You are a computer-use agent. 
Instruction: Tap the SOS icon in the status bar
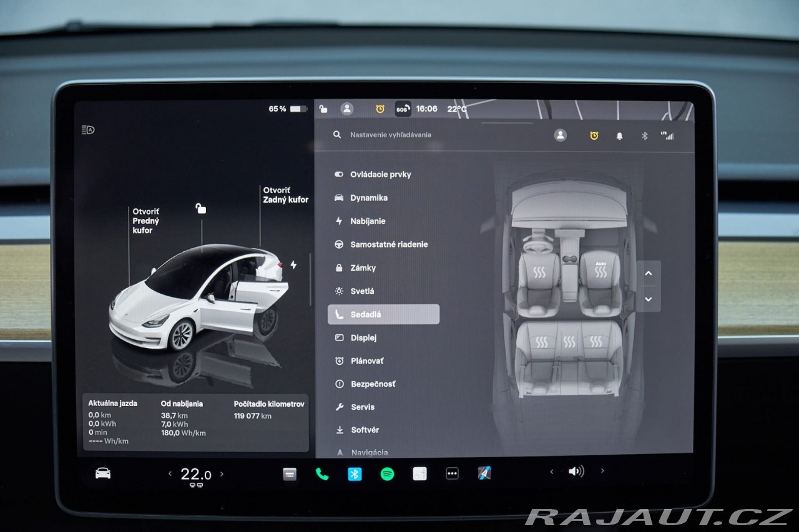coord(403,109)
